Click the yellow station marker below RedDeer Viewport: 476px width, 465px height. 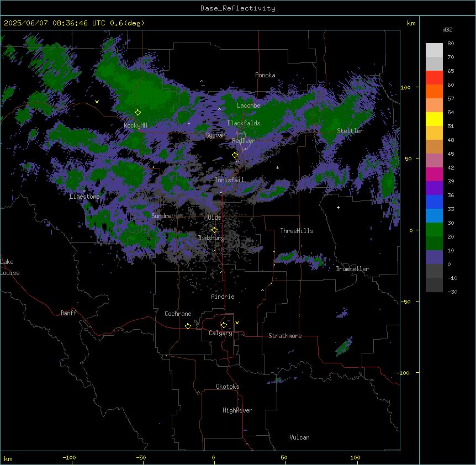click(x=235, y=155)
